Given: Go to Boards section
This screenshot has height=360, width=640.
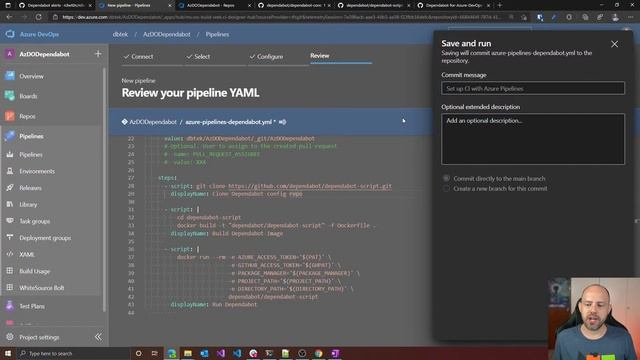Looking at the screenshot, I should (28, 96).
